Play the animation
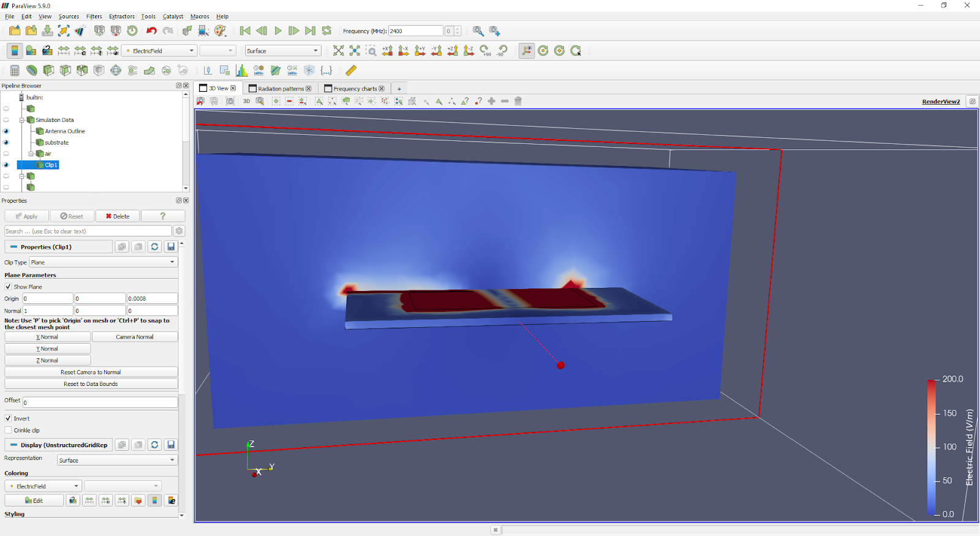Image resolution: width=980 pixels, height=536 pixels. point(278,31)
